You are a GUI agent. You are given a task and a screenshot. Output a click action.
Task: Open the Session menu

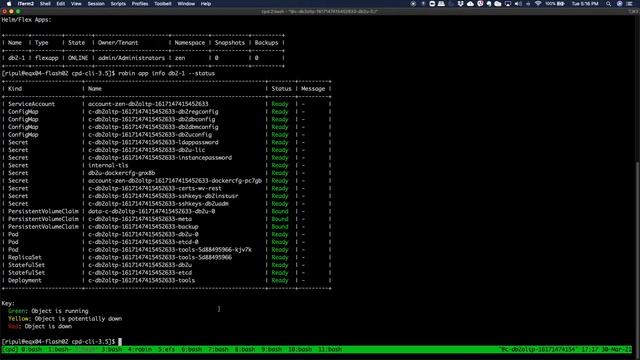tap(96, 4)
